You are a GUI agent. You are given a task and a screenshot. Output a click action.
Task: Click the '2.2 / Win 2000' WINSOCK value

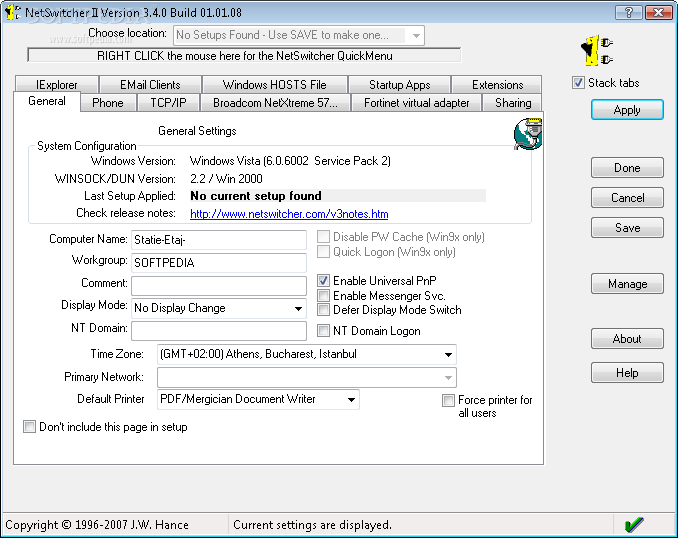[x=226, y=179]
